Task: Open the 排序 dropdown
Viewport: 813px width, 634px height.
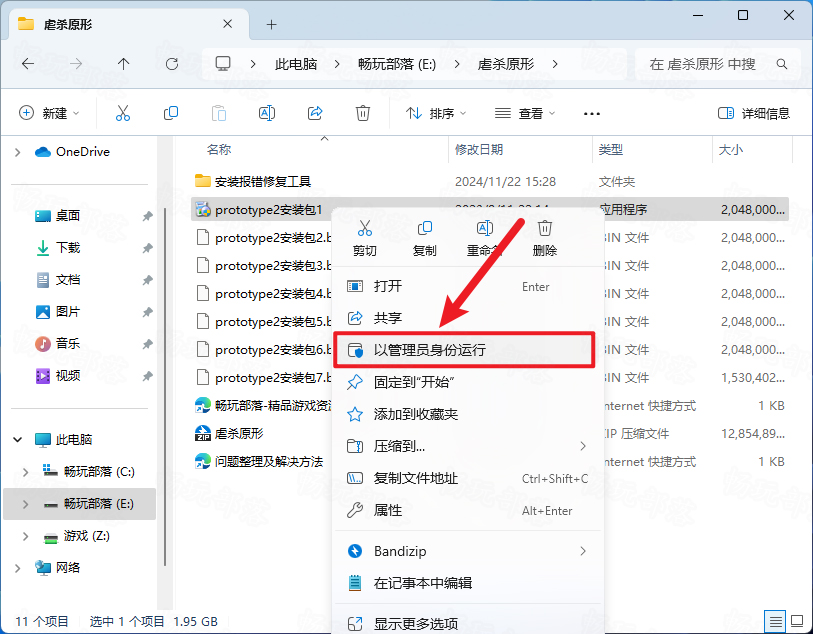Action: tap(436, 113)
